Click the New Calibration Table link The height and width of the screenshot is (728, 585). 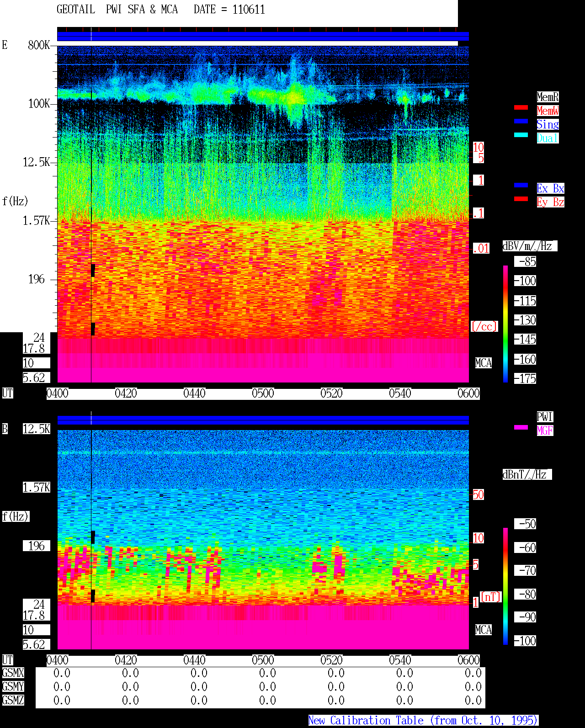(x=423, y=721)
